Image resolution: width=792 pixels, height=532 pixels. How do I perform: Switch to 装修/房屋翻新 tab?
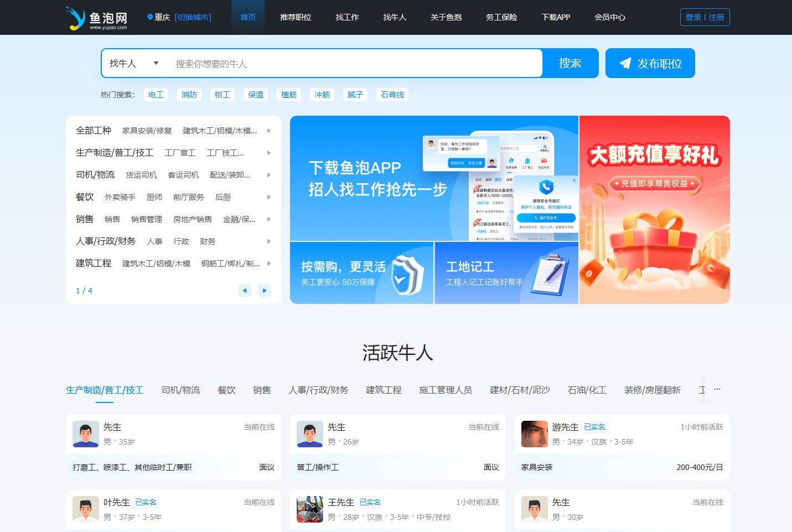[653, 390]
